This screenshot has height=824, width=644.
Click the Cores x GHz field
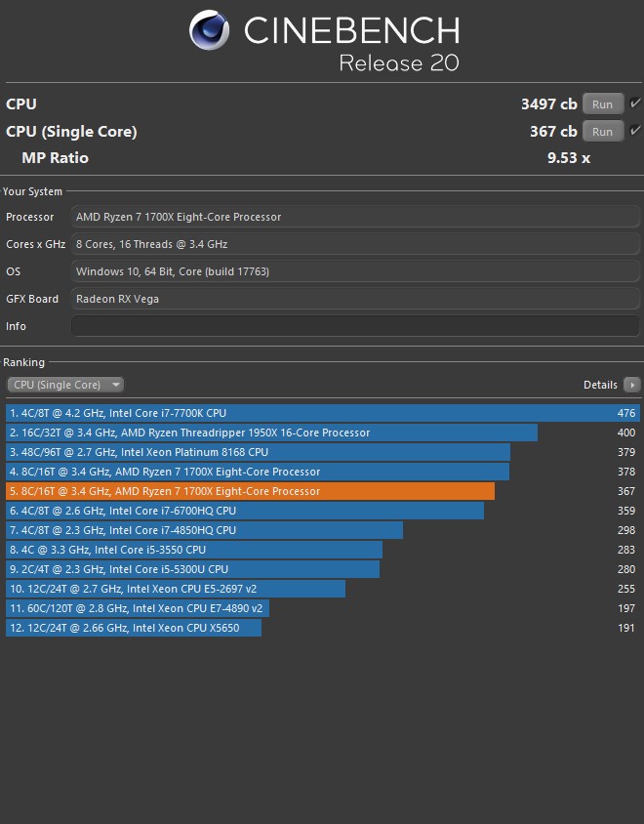(355, 244)
